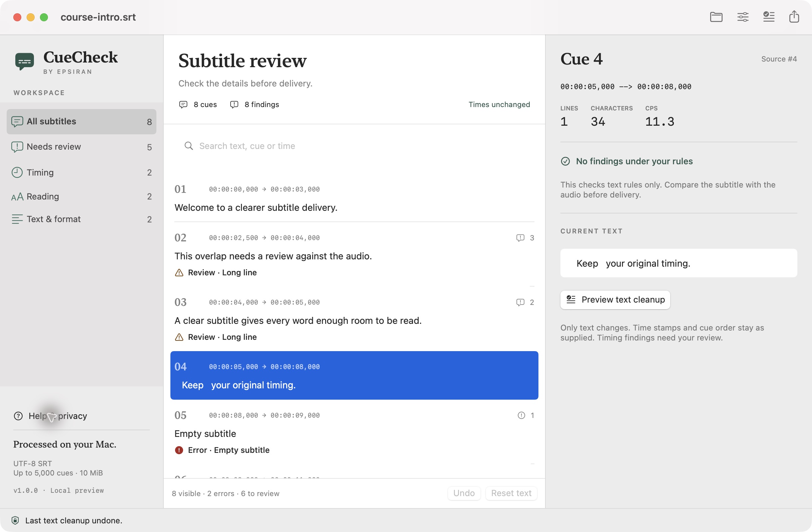Select cue 03 A clear subtitle gives every word
812x532 pixels.
pyautogui.click(x=354, y=319)
